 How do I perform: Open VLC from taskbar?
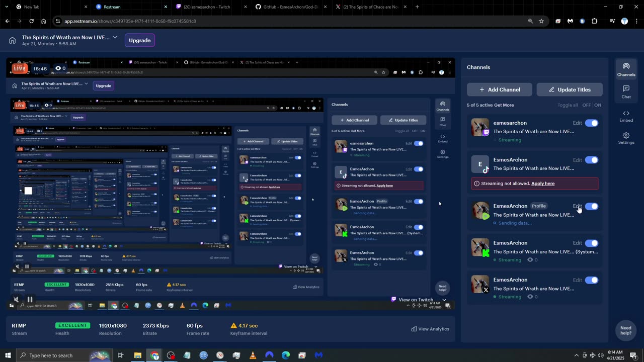click(253, 355)
